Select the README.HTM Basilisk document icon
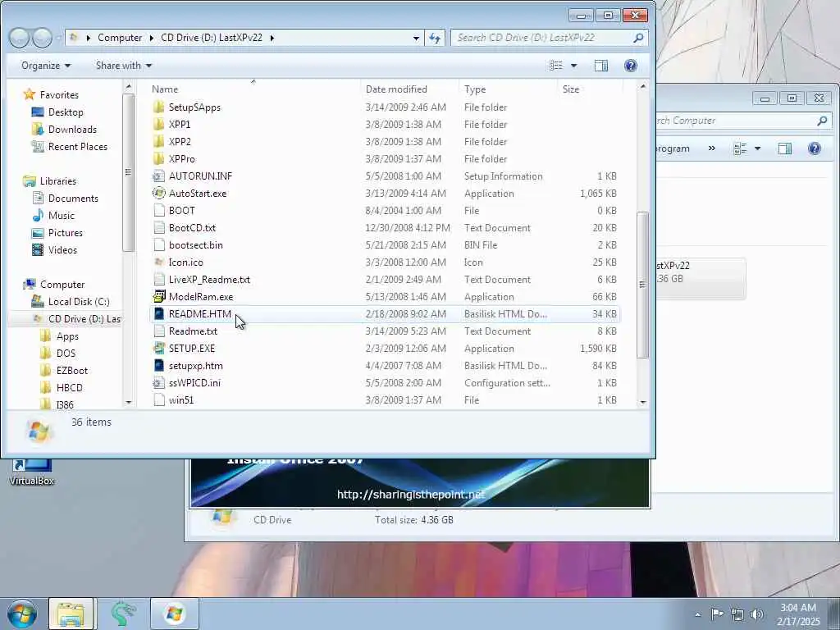840x630 pixels. [x=158, y=314]
